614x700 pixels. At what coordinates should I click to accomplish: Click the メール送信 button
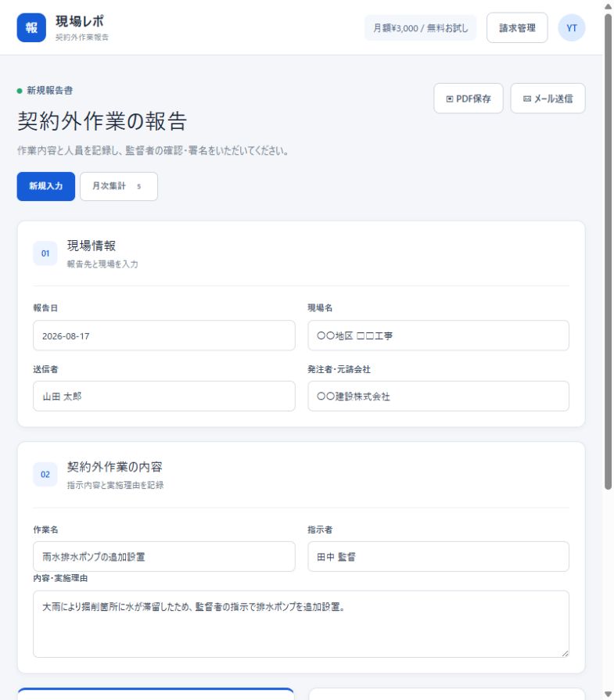pyautogui.click(x=548, y=99)
